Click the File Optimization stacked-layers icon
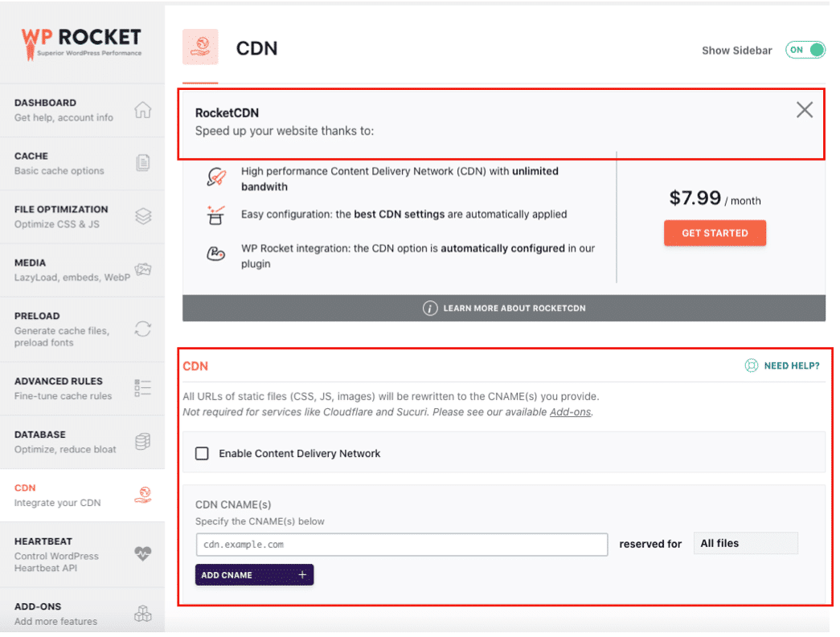Screen dimensions: 840x637 [143, 216]
